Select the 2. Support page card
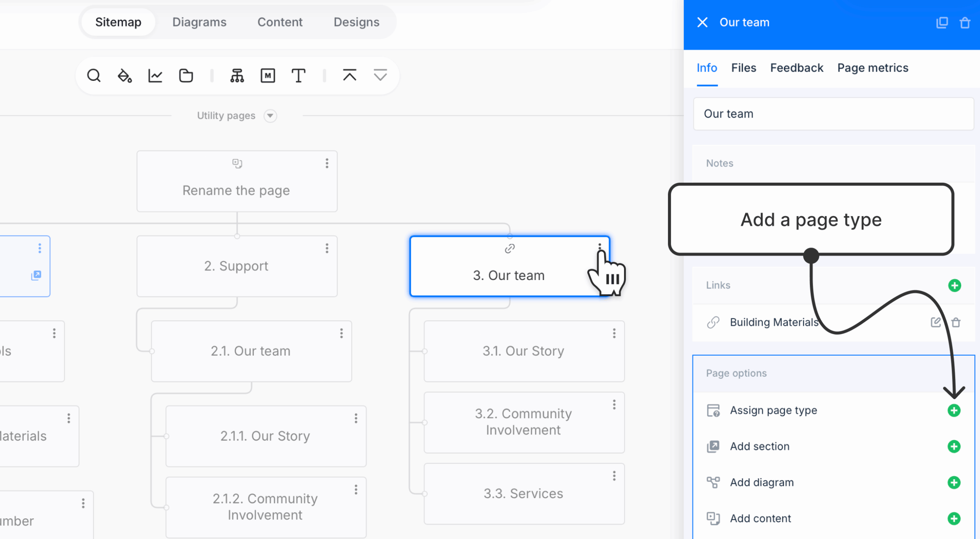This screenshot has width=980, height=539. point(237,266)
